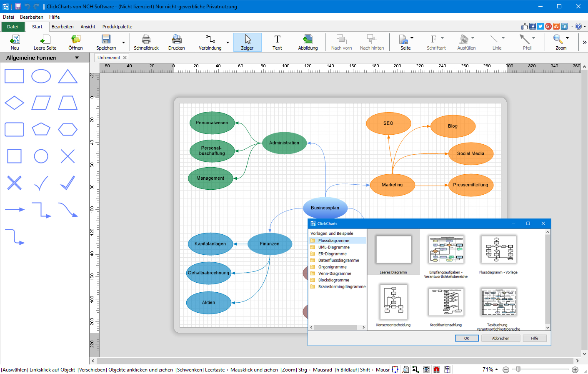588x374 pixels.
Task: Open the blue help question-mark icon
Action: pos(578,26)
